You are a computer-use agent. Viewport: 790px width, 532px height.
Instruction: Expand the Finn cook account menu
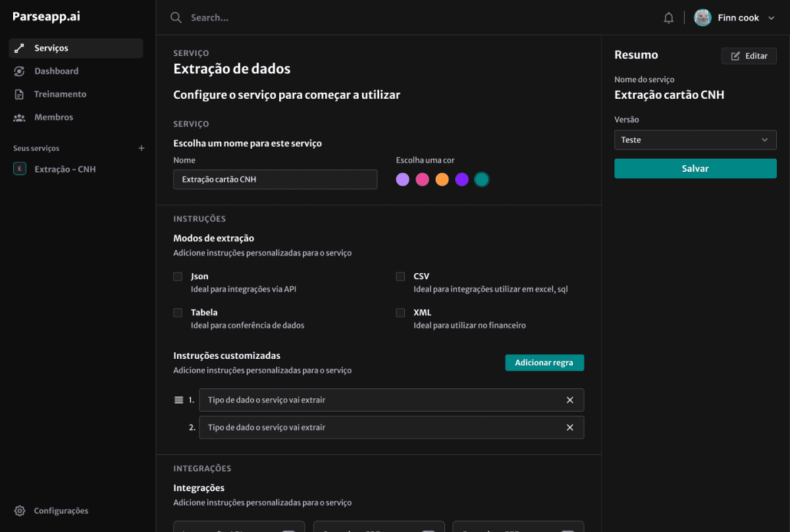[x=772, y=17]
